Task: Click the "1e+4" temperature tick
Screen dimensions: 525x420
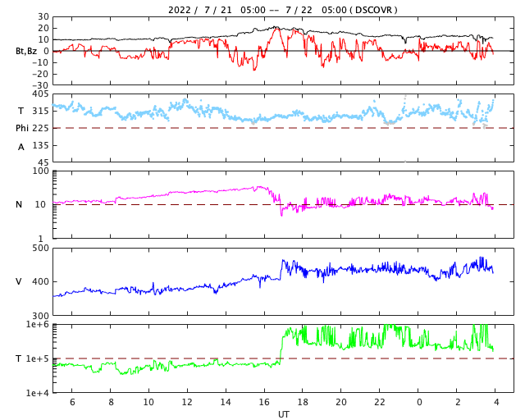Action: (38, 393)
